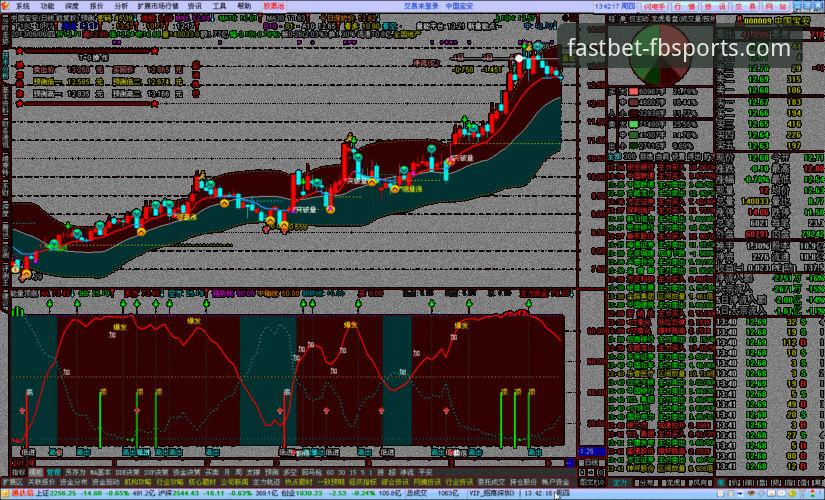The height and width of the screenshot is (500, 825).
Task: Open the 功能 menu
Action: (x=47, y=6)
